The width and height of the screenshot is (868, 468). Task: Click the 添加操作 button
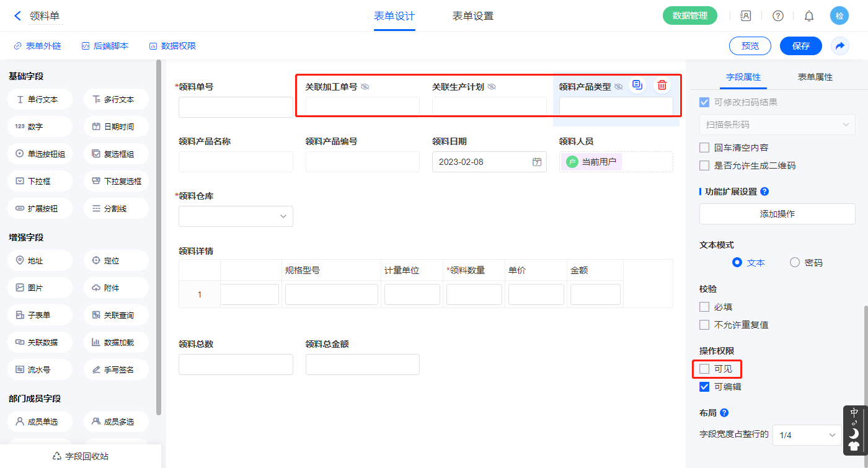(777, 214)
